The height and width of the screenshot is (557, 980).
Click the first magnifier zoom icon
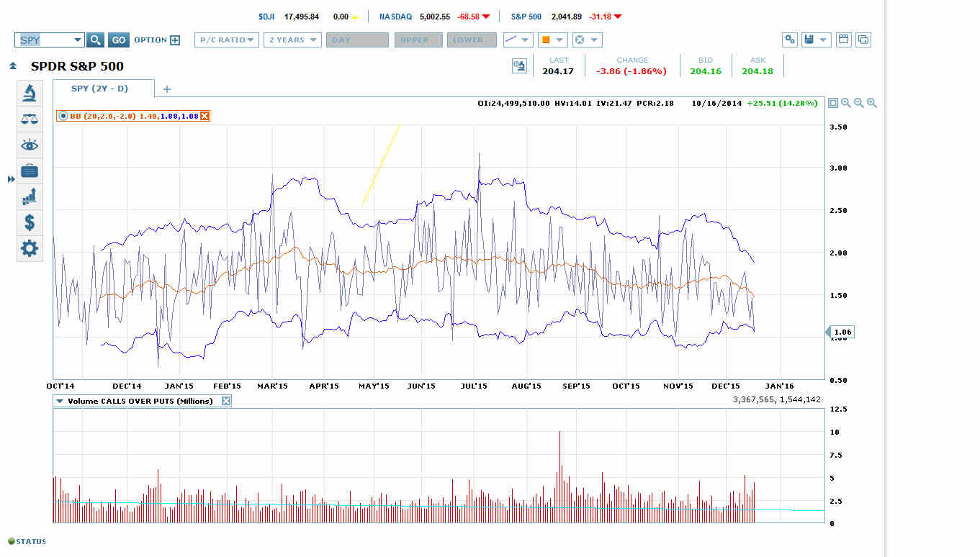[x=846, y=103]
